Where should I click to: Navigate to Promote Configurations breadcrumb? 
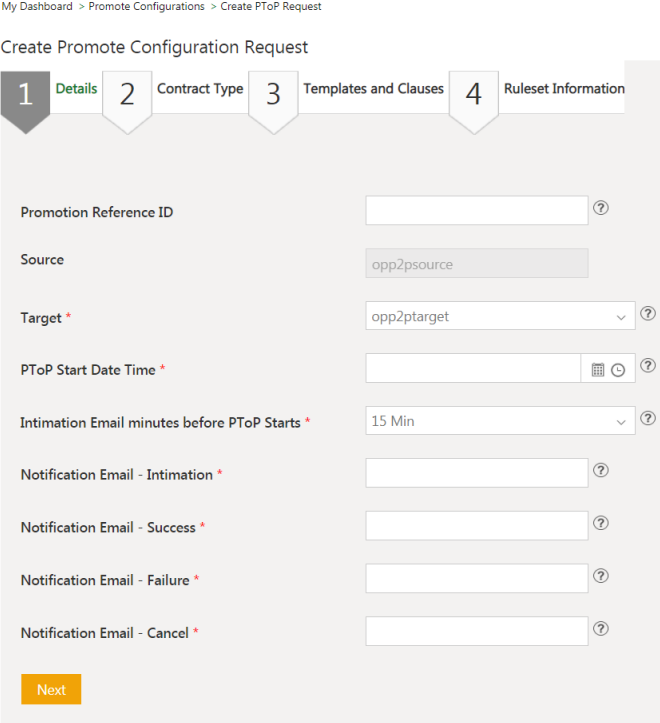tap(146, 7)
